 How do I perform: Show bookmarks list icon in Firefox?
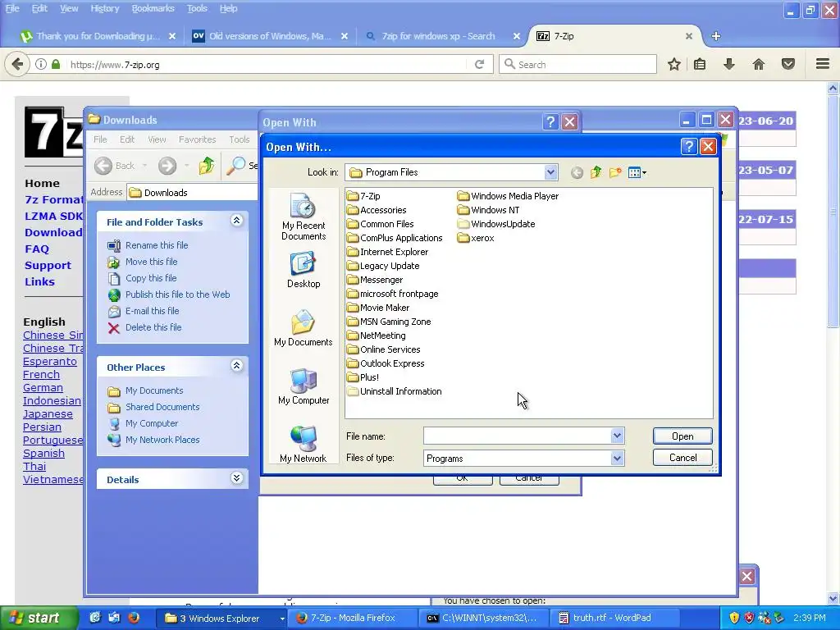tap(700, 64)
